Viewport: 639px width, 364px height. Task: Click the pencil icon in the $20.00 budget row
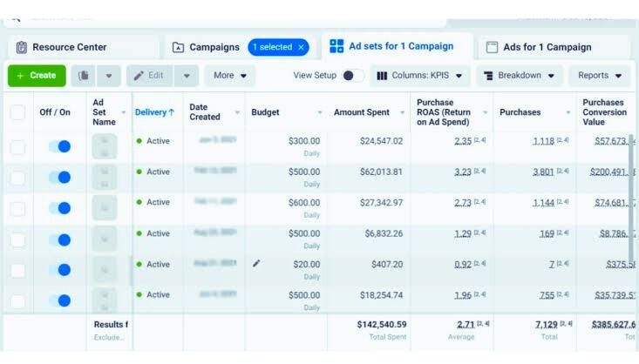pos(256,263)
